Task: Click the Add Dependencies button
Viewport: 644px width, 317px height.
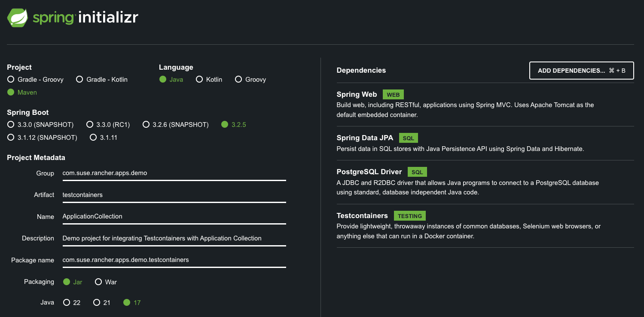Action: point(581,71)
